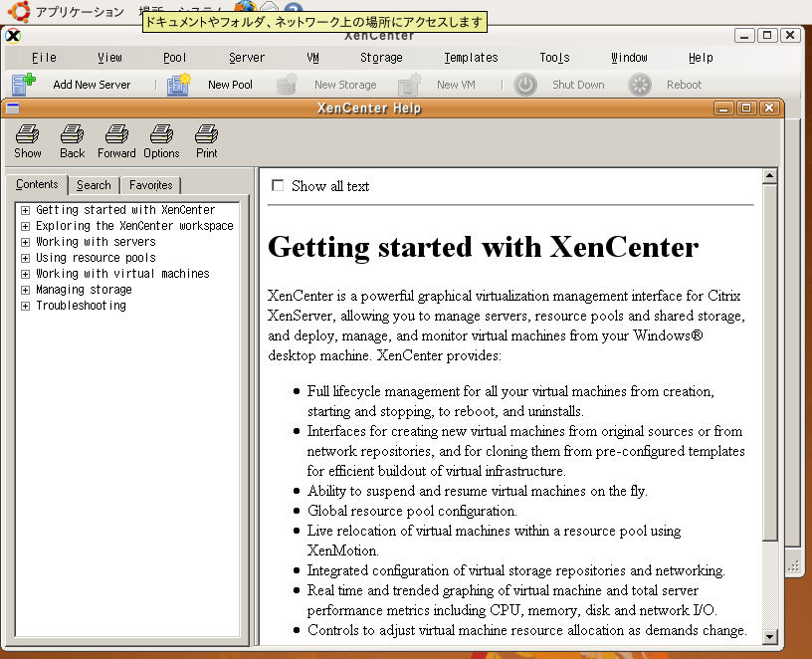812x659 pixels.
Task: Switch to the Contents tab
Action: coord(37,184)
